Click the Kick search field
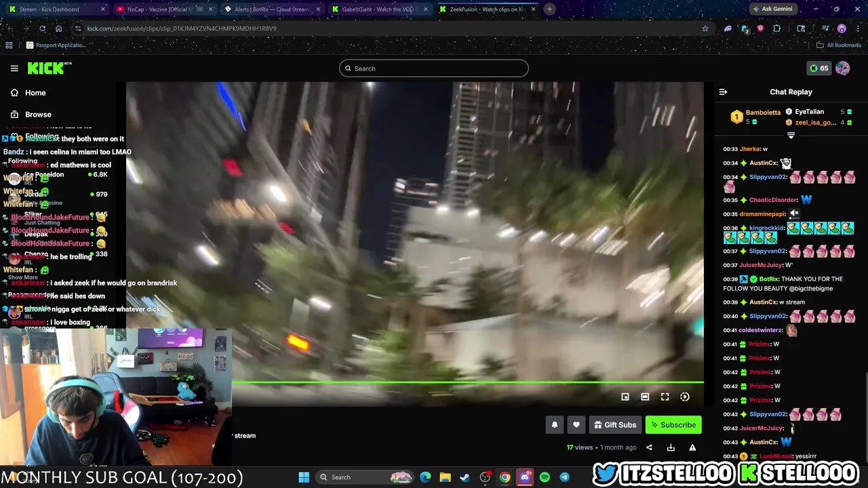Viewport: 868px width, 488px height. (x=434, y=68)
